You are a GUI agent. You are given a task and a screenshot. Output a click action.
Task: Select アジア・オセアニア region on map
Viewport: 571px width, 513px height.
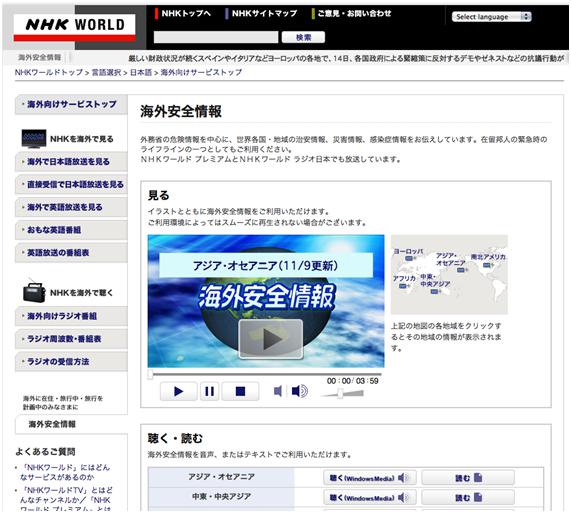450,261
